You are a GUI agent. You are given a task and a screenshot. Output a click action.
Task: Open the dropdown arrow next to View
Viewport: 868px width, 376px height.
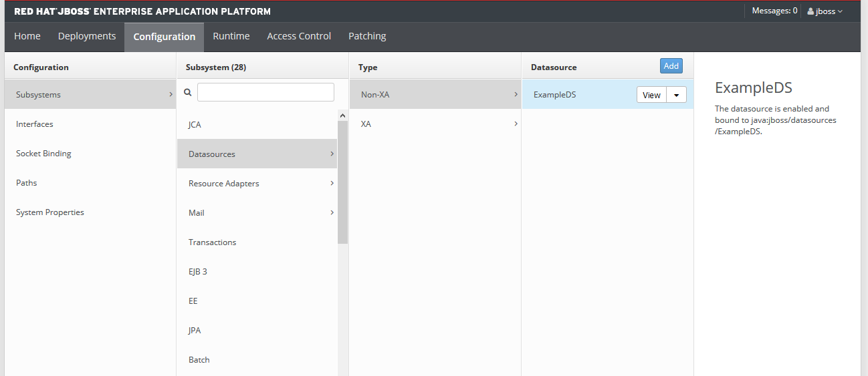pyautogui.click(x=676, y=95)
